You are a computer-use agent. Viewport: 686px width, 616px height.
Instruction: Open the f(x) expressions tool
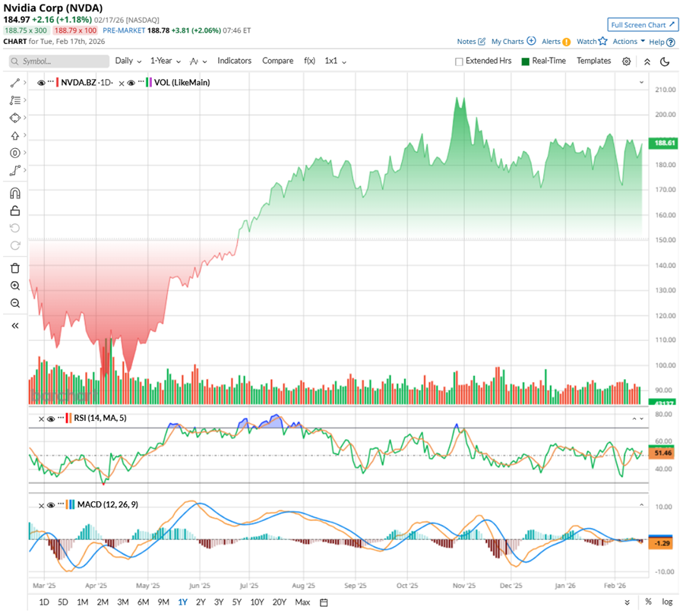[x=309, y=61]
